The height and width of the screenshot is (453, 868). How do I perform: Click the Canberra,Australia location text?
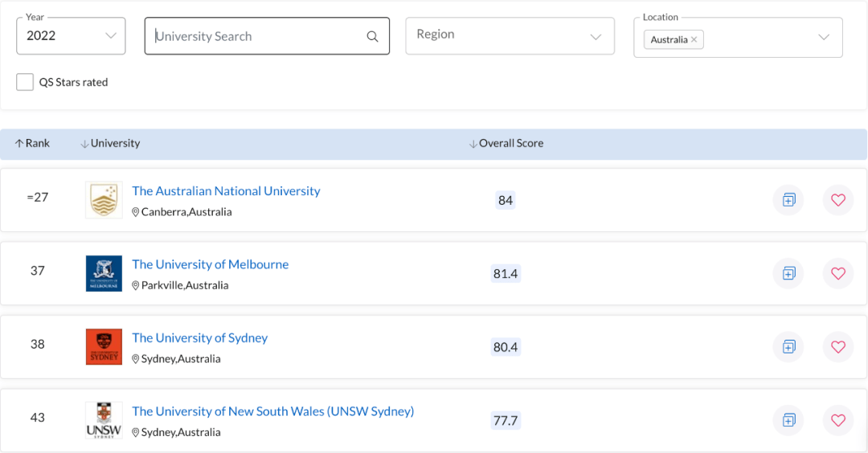[x=186, y=212]
